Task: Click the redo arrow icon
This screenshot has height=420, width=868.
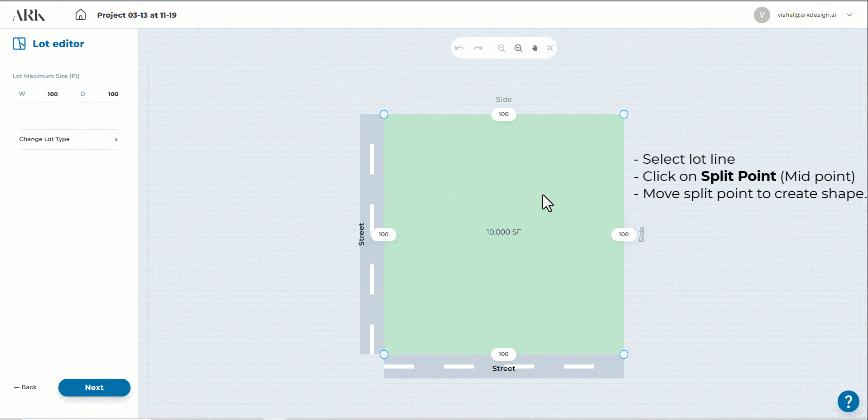Action: [478, 48]
